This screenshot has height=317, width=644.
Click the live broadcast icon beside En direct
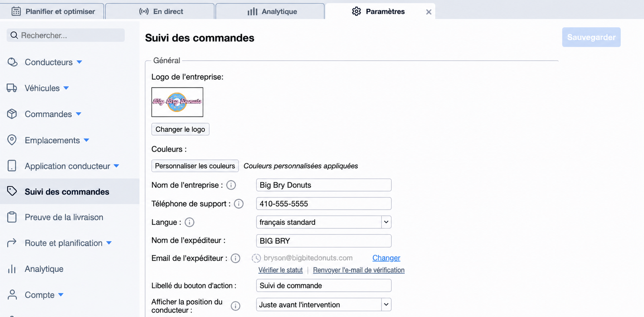(144, 11)
